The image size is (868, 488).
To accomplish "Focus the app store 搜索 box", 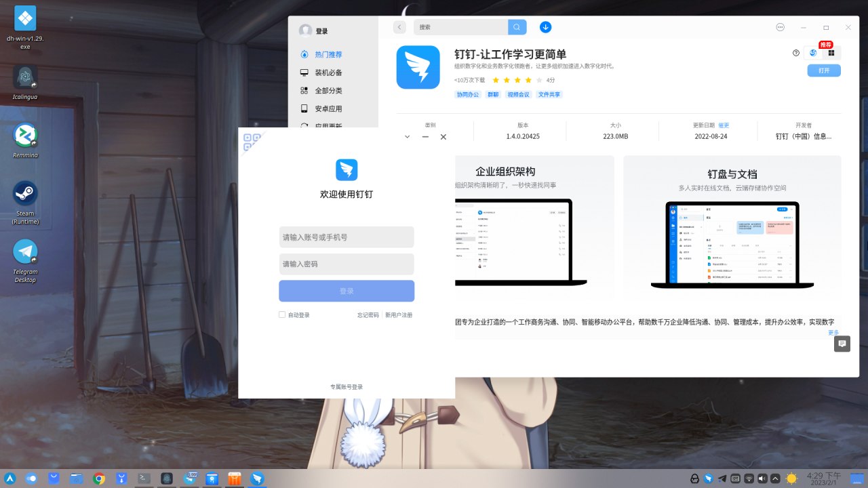I will 460,27.
